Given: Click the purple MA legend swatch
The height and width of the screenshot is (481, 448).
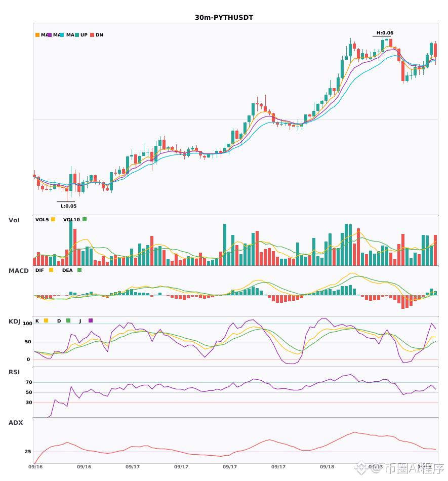Looking at the screenshot, I should (50, 35).
